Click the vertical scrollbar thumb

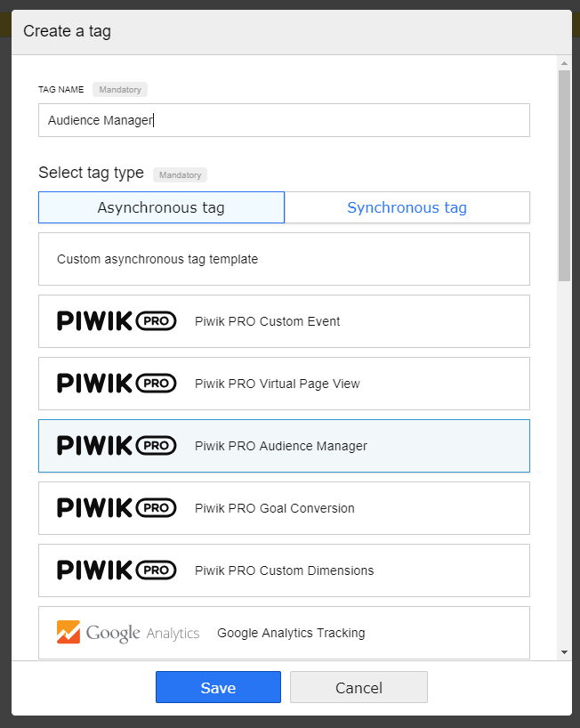click(564, 174)
